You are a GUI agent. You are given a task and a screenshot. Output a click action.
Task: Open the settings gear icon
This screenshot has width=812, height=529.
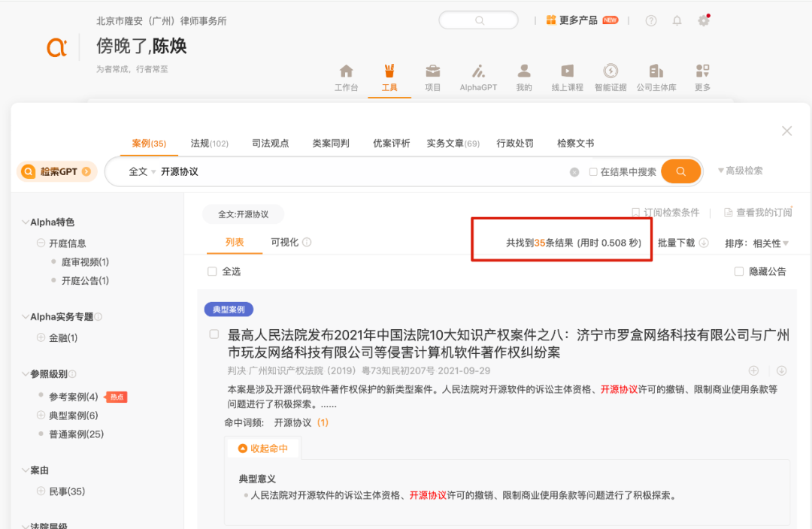(703, 21)
